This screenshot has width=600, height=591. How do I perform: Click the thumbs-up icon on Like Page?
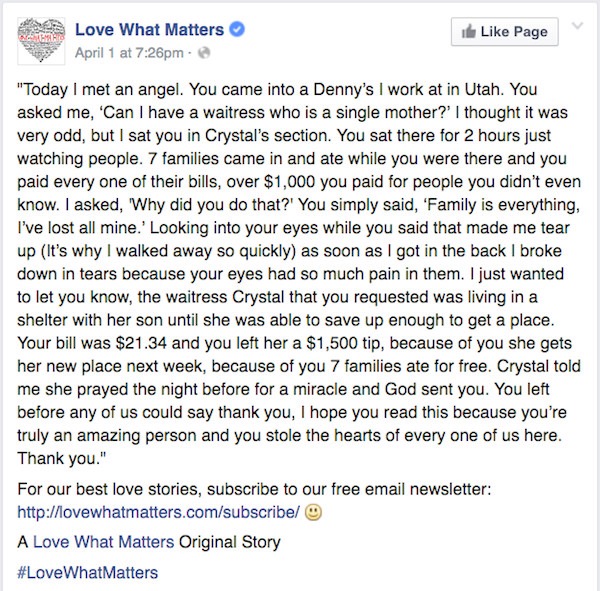[x=468, y=31]
